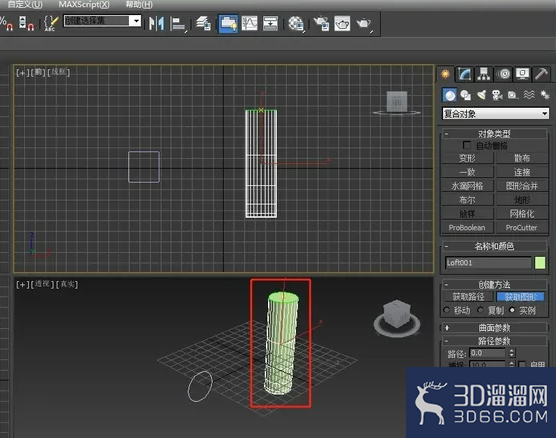Toggle the Percent Snap magnet icon

coord(6,23)
